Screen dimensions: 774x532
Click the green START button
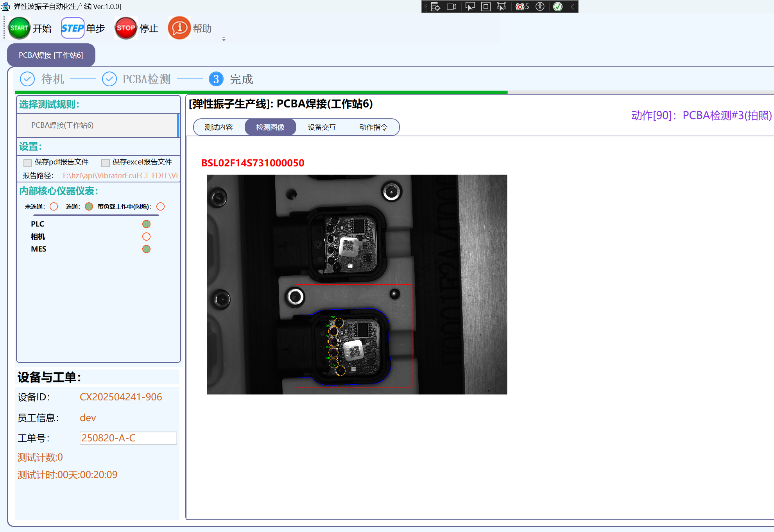tap(19, 28)
